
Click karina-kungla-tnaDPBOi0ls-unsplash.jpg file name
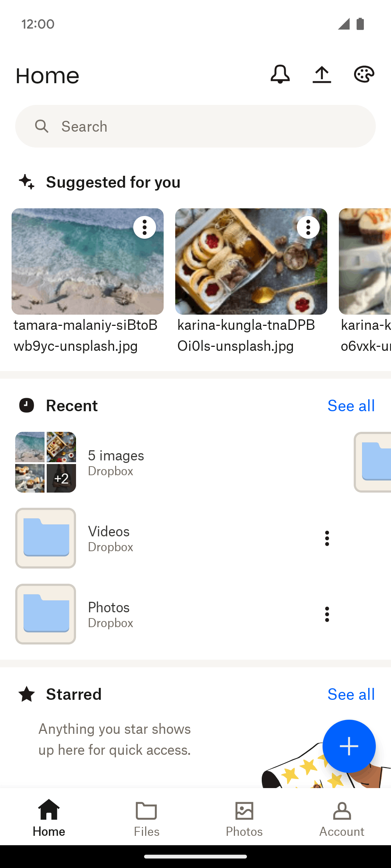tap(246, 336)
